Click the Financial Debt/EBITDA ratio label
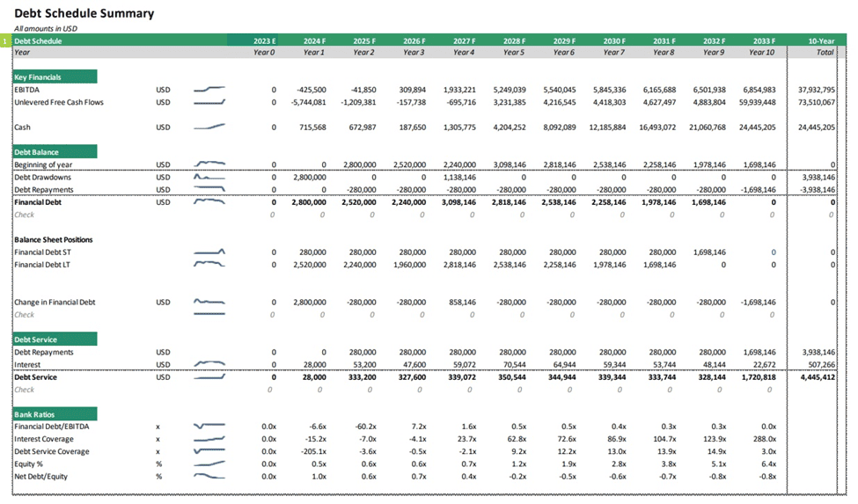This screenshot has width=858, height=504. coord(51,427)
